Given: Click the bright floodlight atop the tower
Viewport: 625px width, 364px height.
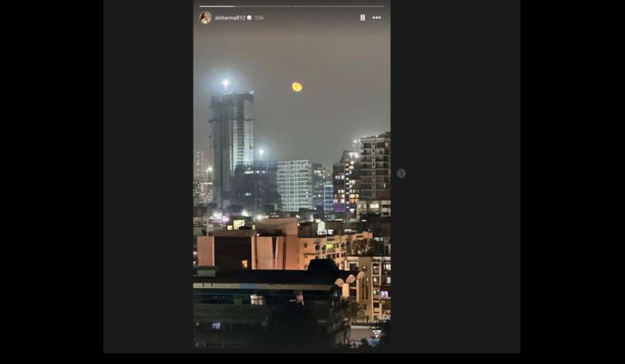Looking at the screenshot, I should click(x=226, y=83).
